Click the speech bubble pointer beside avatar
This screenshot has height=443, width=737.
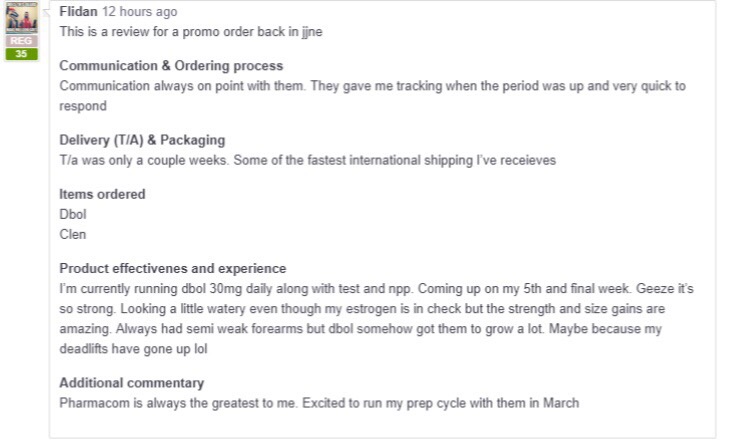pos(46,11)
